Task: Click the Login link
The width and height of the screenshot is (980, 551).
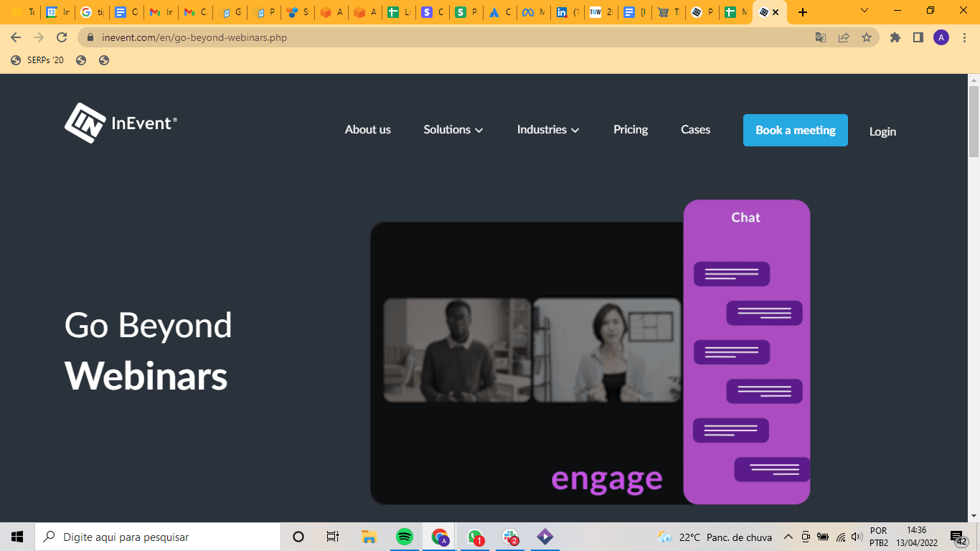Action: click(x=882, y=131)
